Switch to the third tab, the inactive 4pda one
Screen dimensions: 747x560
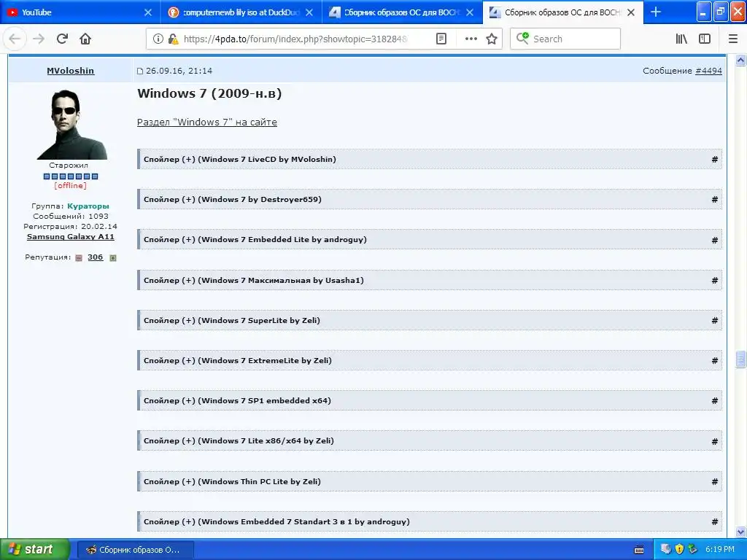pyautogui.click(x=402, y=12)
